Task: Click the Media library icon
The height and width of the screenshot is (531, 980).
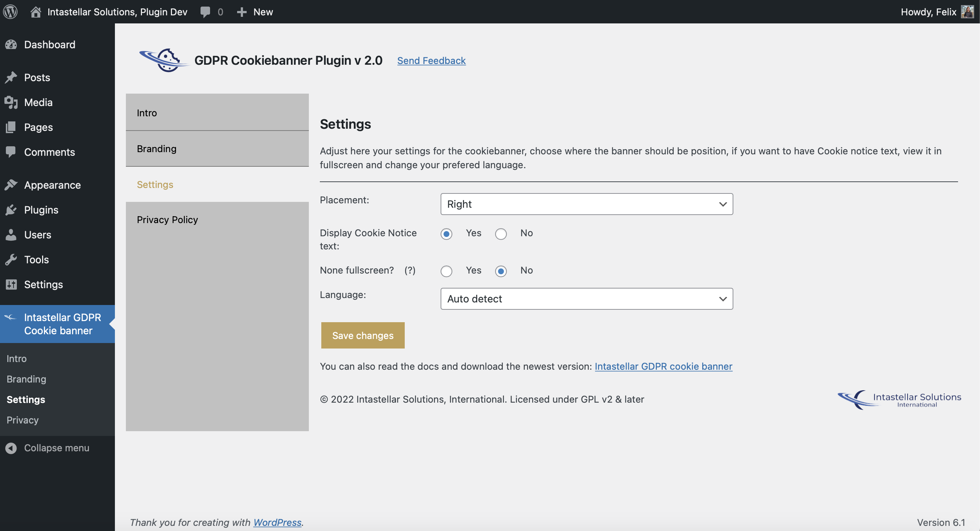Action: (11, 102)
